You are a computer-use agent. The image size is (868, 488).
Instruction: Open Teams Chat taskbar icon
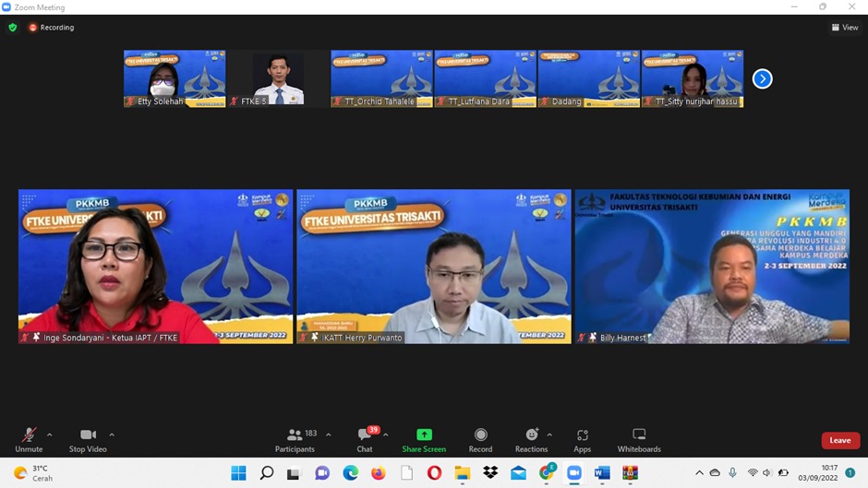click(x=322, y=473)
